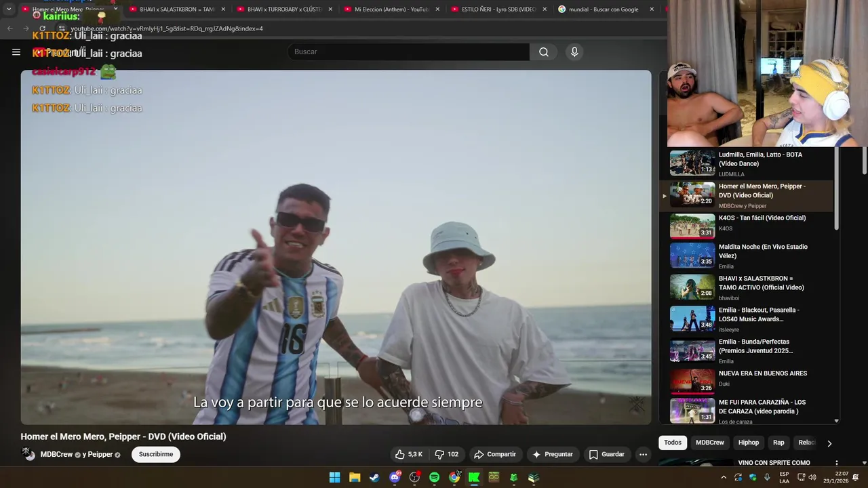This screenshot has width=868, height=488.
Task: Select the Rap filter chip
Action: click(778, 443)
